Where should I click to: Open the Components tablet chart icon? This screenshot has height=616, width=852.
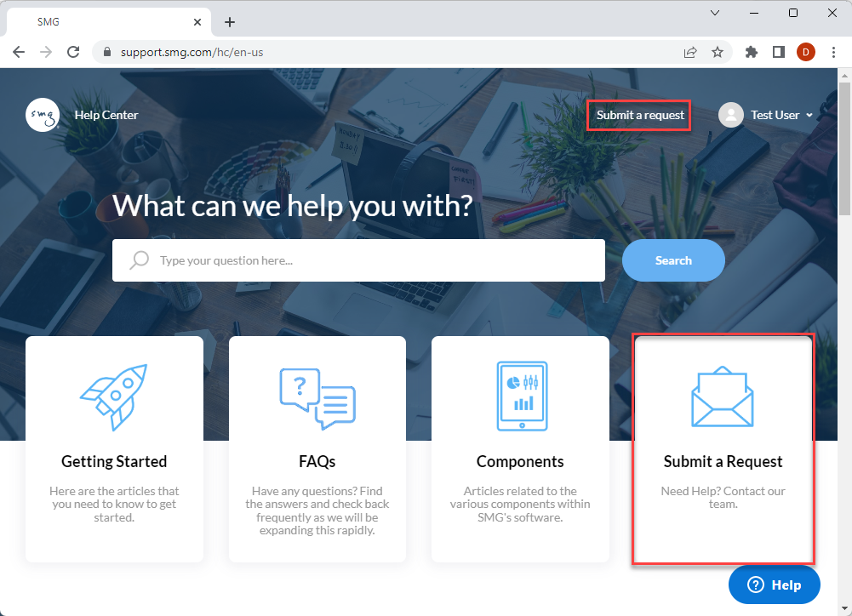tap(522, 396)
